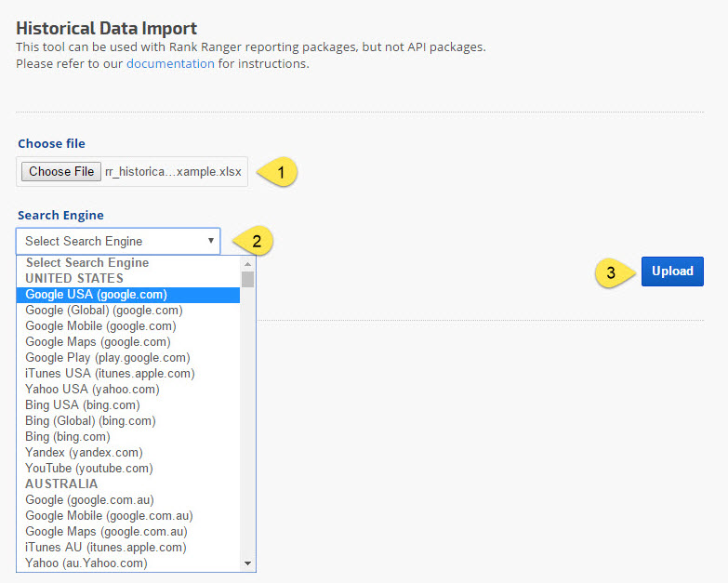This screenshot has height=583, width=728.
Task: Pick iTunes USA (itunes.apple.com) entry
Action: coord(110,374)
